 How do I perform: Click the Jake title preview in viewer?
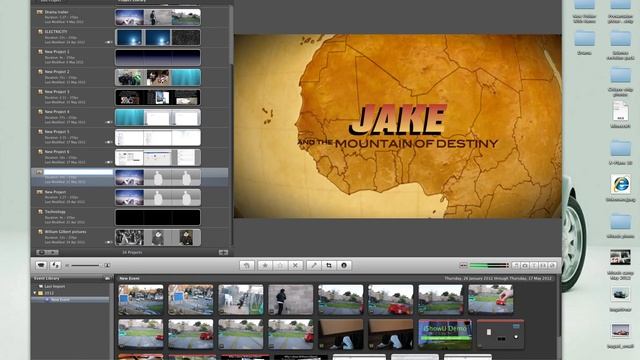(x=398, y=126)
